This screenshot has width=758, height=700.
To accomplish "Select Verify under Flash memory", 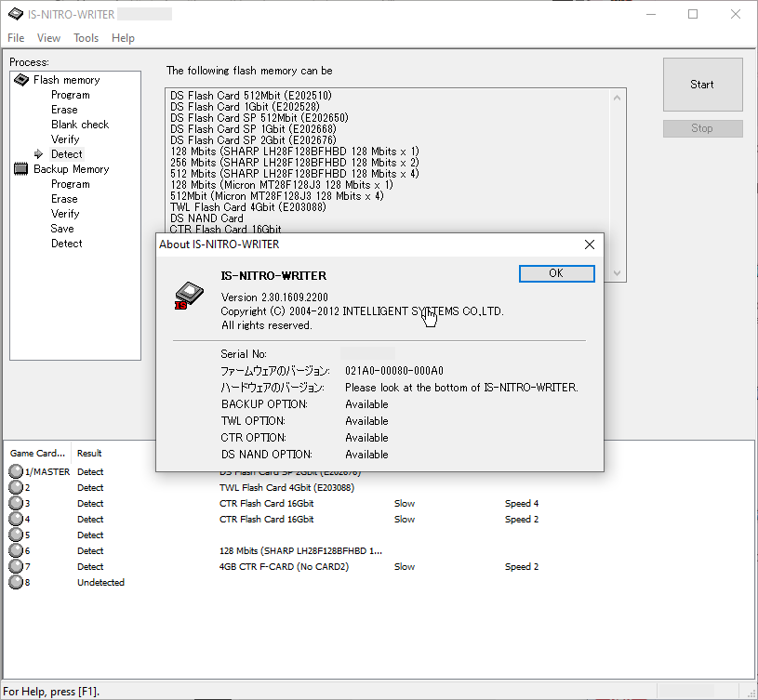I will pos(65,139).
